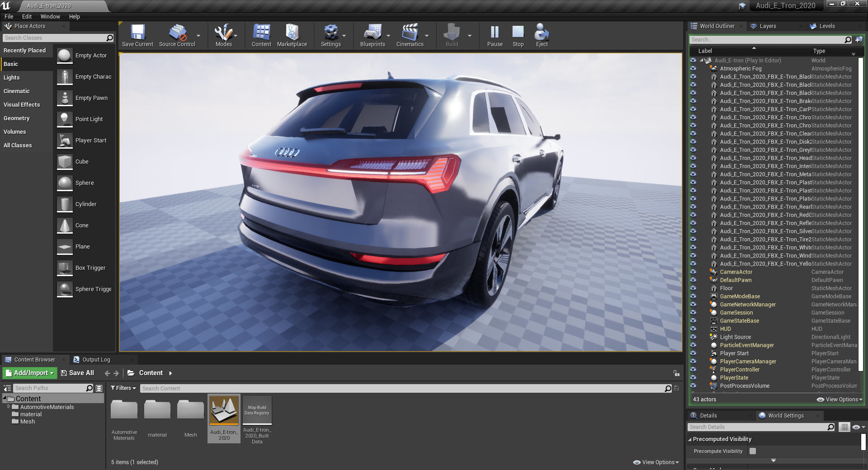The width and height of the screenshot is (868, 470).
Task: Toggle visibility of Player Start in outliner
Action: [x=693, y=353]
